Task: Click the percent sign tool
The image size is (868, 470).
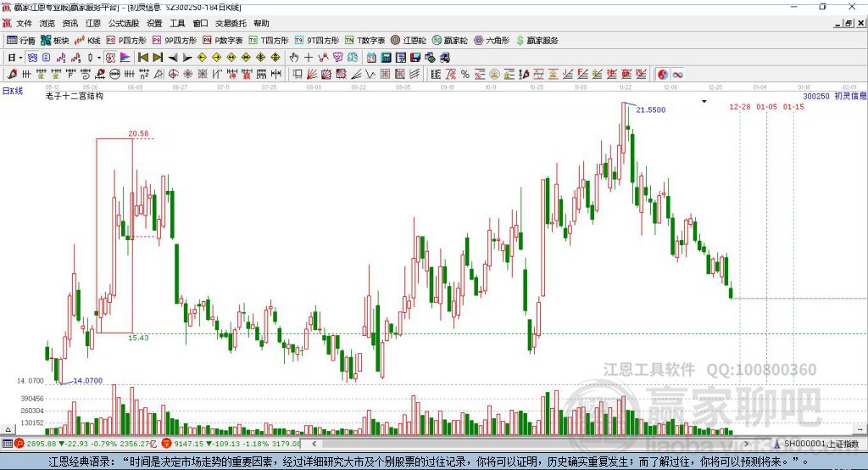Action: coord(465,75)
